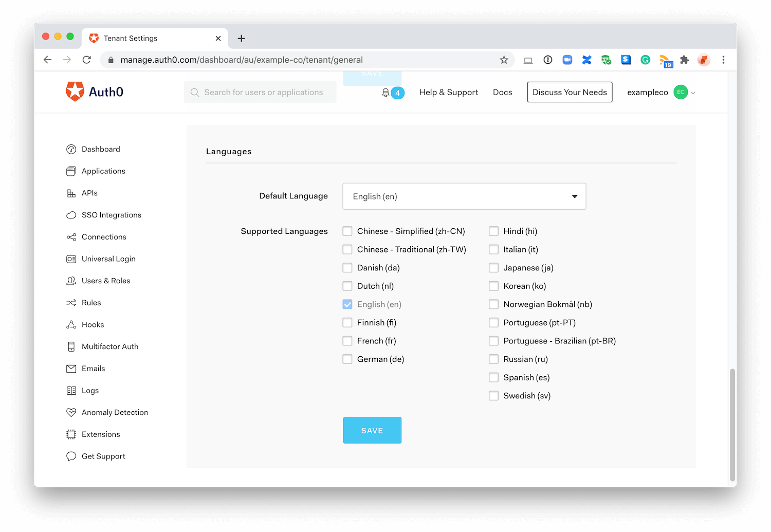
Task: Focus the search users or applications field
Action: point(260,92)
